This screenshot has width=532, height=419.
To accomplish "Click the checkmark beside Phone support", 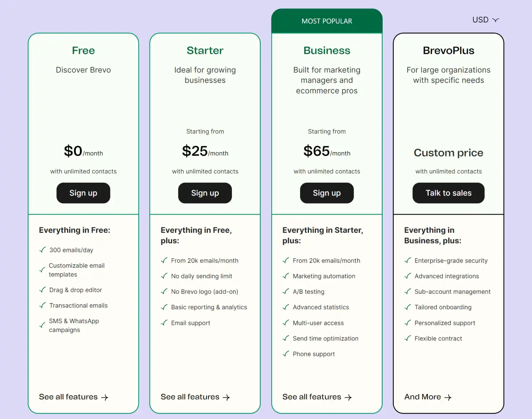I will pos(286,354).
